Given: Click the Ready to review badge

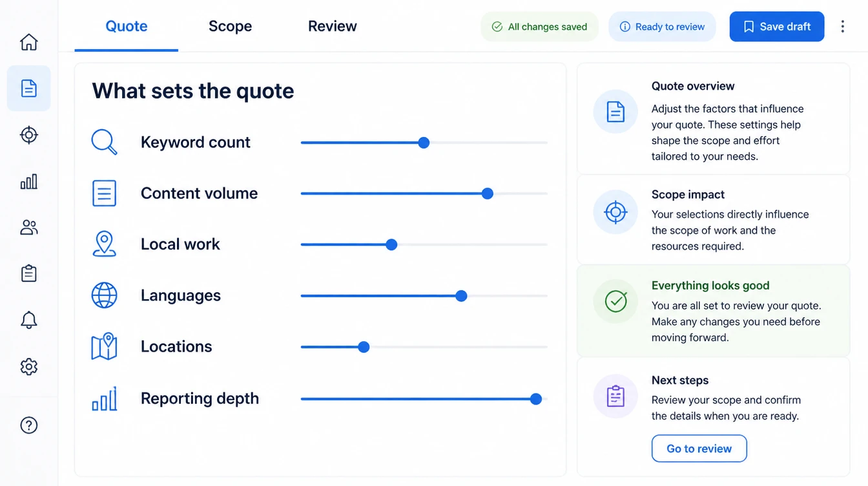Looking at the screenshot, I should pyautogui.click(x=662, y=26).
